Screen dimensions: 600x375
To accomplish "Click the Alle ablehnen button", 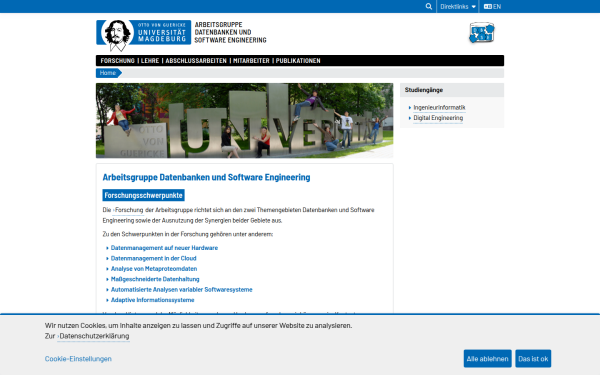I will [488, 359].
